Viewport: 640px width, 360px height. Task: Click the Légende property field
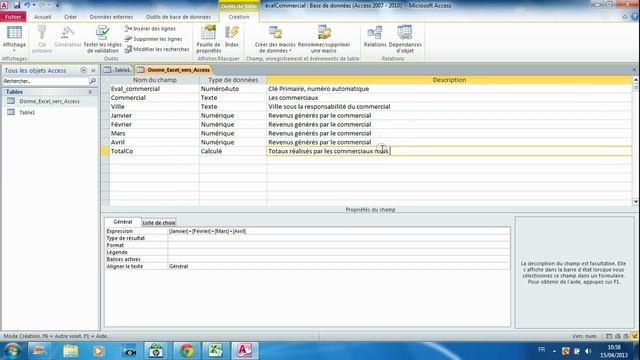[339, 252]
